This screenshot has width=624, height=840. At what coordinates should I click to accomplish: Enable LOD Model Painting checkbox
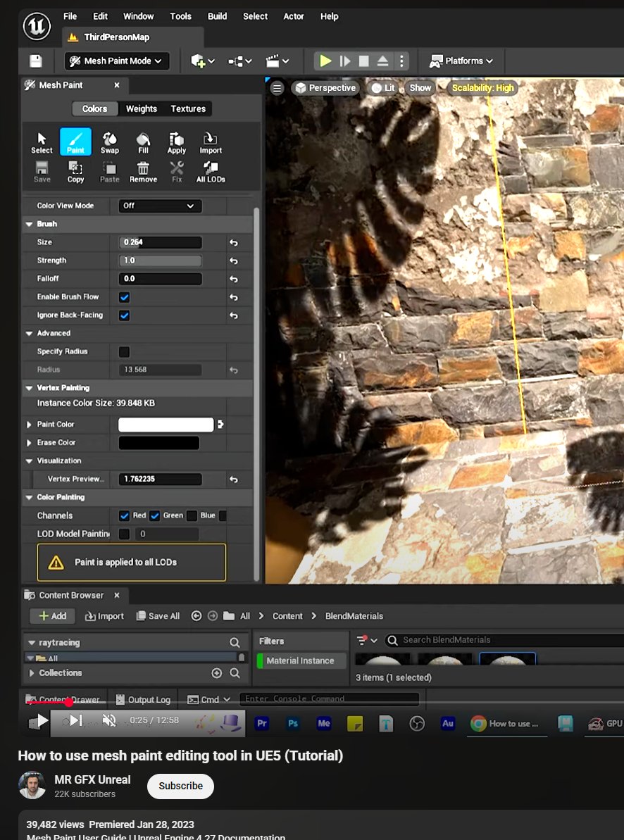tap(125, 534)
